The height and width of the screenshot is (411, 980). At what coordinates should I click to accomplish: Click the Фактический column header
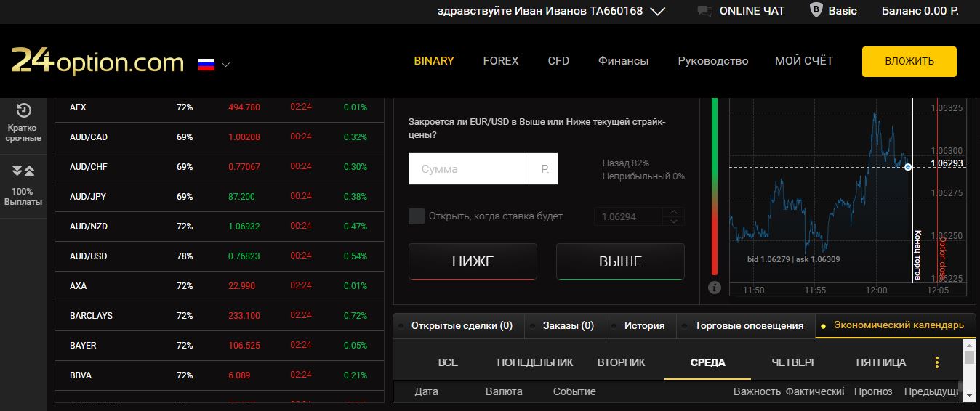tap(815, 391)
